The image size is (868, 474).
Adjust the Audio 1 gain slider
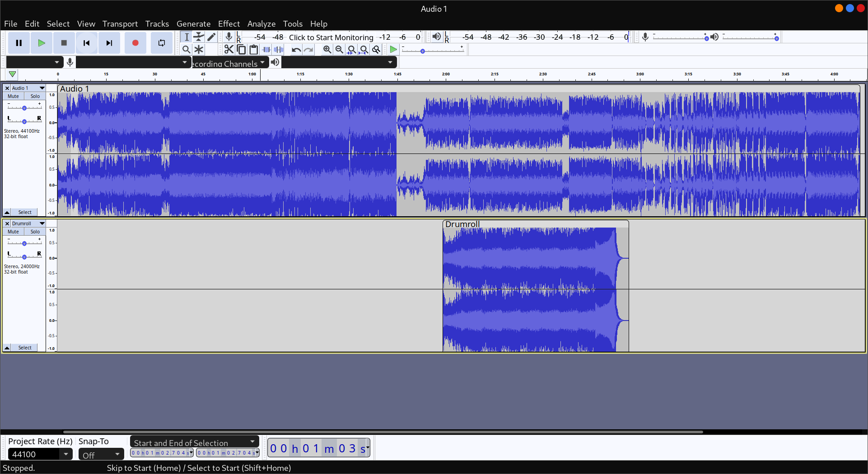tap(23, 107)
